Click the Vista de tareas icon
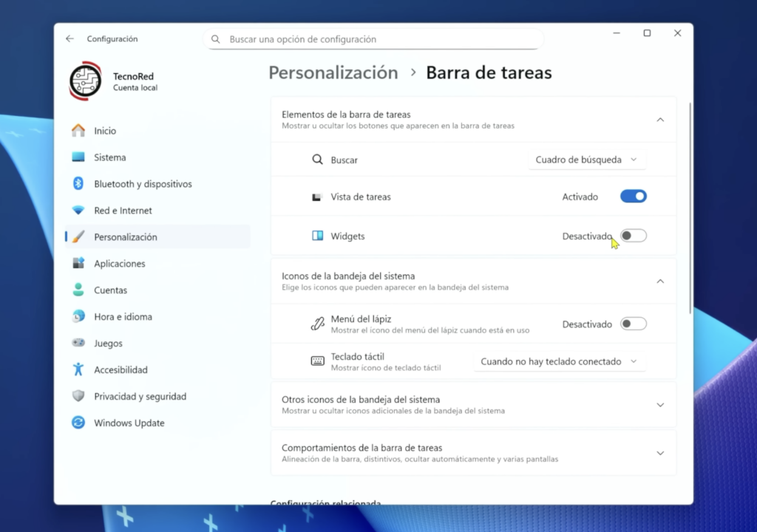This screenshot has height=532, width=757. click(316, 197)
